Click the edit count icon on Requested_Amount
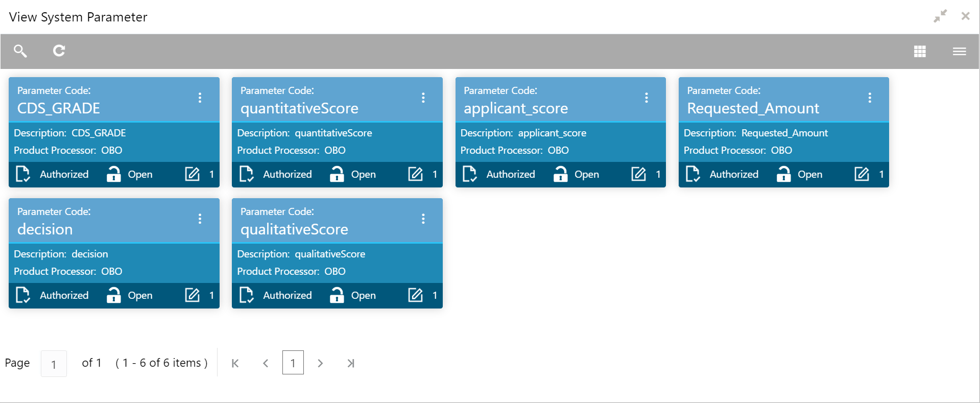The image size is (980, 403). (862, 174)
